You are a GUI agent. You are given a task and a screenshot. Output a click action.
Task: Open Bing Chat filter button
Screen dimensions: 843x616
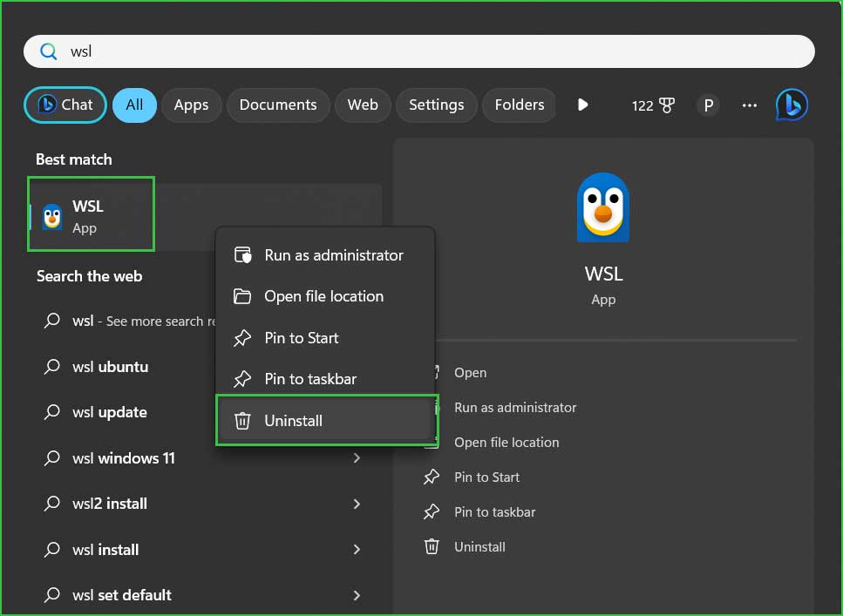point(65,105)
